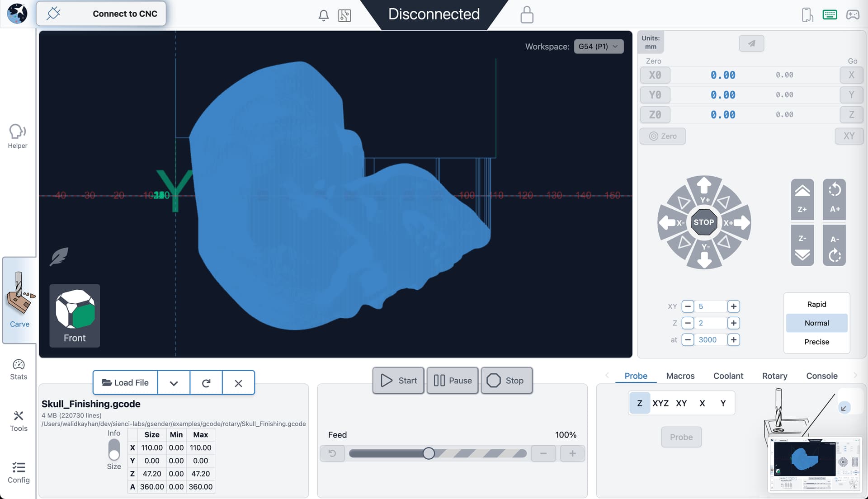The height and width of the screenshot is (499, 868).
Task: Increase the XY jog distance with plus
Action: click(x=733, y=306)
